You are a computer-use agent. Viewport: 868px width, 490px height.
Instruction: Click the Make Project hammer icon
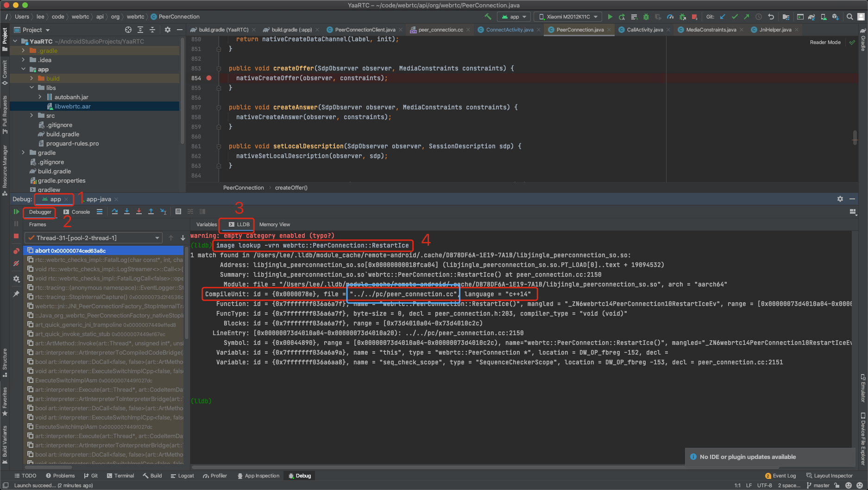[x=488, y=17]
